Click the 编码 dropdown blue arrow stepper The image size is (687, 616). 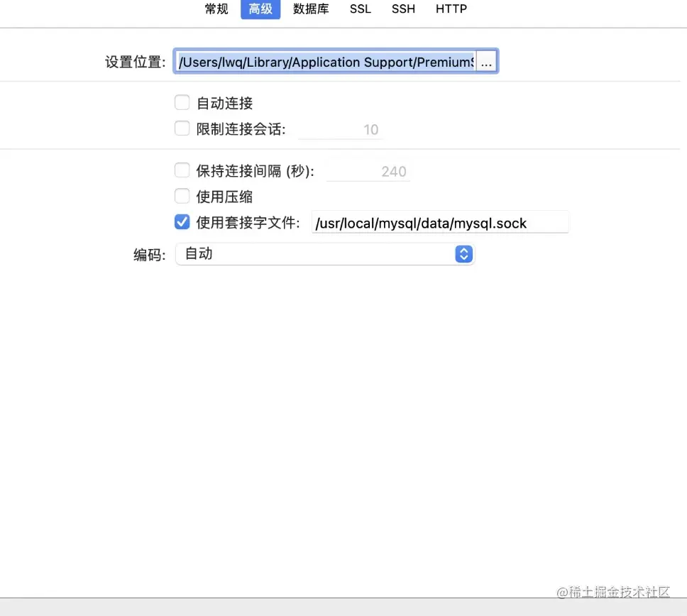464,254
